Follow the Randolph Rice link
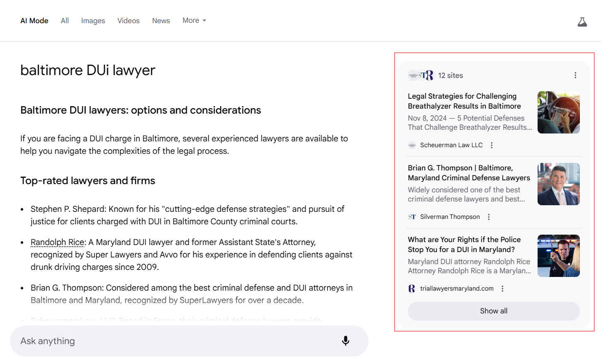This screenshot has height=364, width=601. (x=58, y=242)
